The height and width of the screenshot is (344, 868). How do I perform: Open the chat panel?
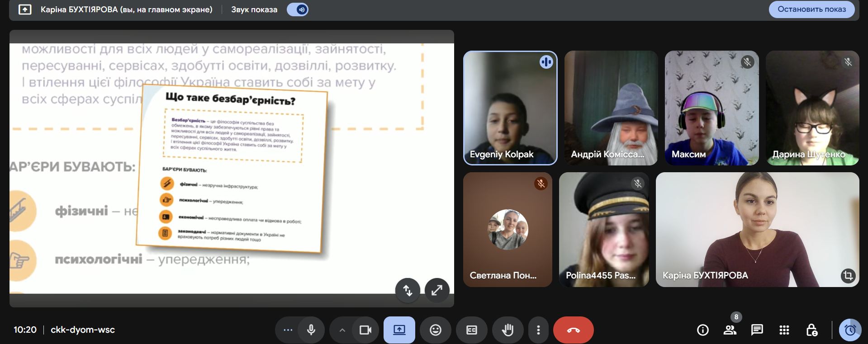tap(757, 330)
